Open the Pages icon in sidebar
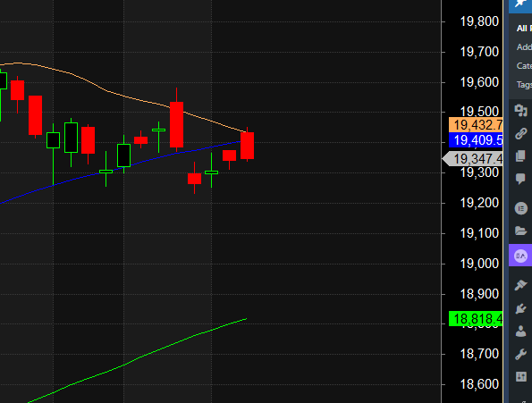The image size is (532, 403). 520,155
